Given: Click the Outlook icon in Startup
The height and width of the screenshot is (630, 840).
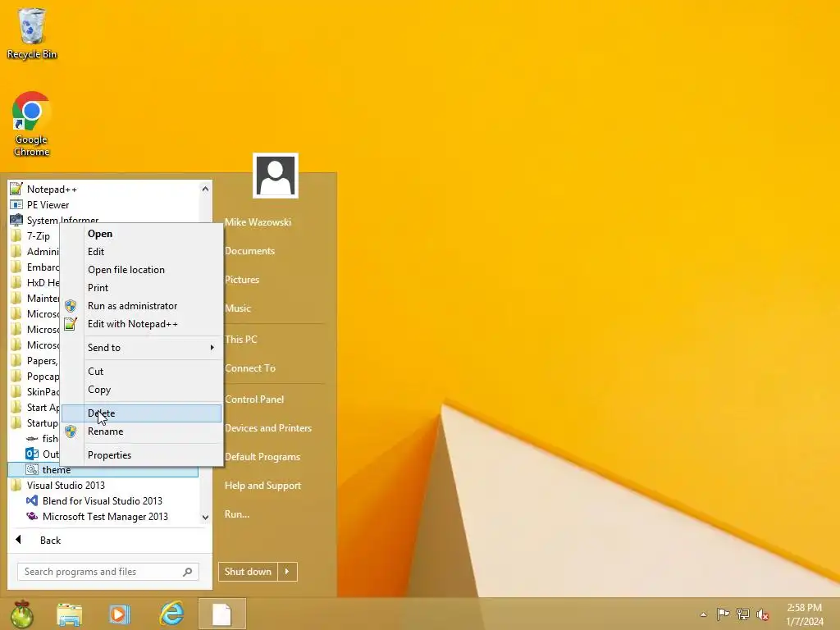Looking at the screenshot, I should pos(32,454).
